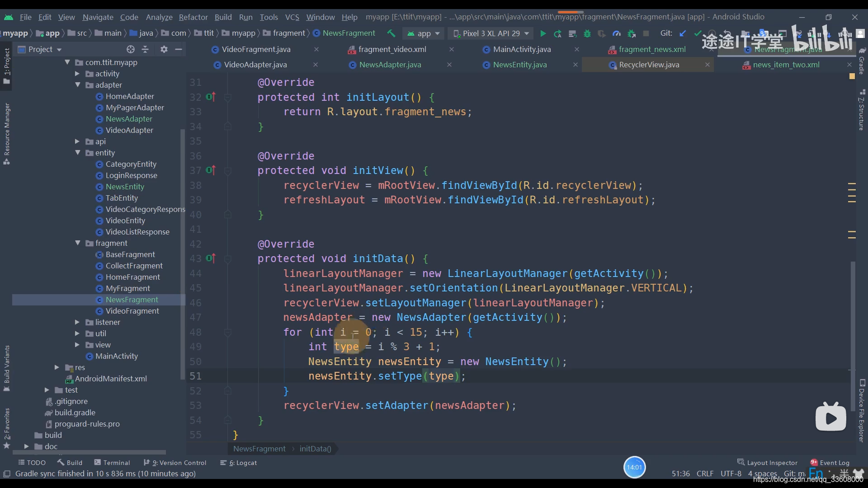The image size is (868, 488).
Task: Expand the listener package folder
Action: [77, 322]
